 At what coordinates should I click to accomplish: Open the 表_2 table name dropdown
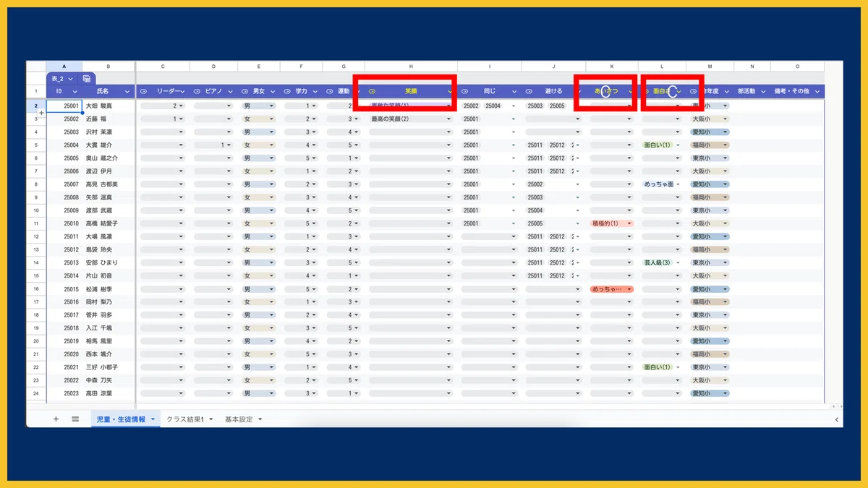click(72, 78)
